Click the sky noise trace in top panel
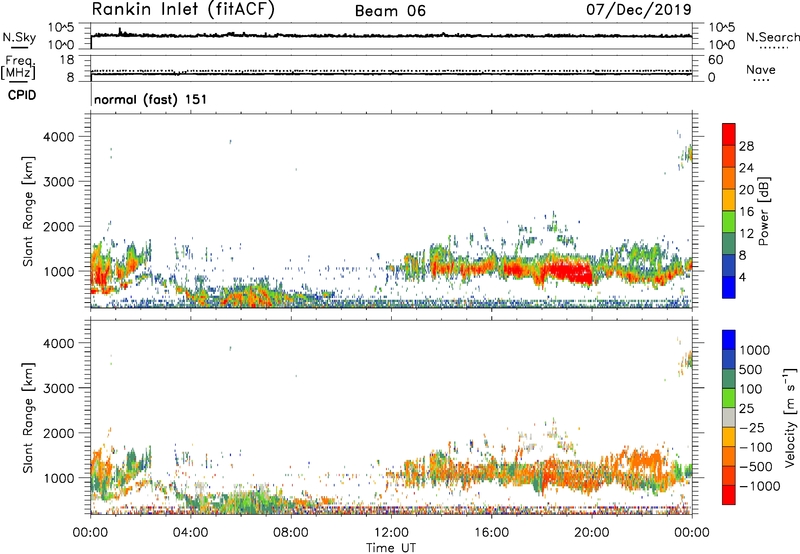The height and width of the screenshot is (554, 800). (x=391, y=35)
